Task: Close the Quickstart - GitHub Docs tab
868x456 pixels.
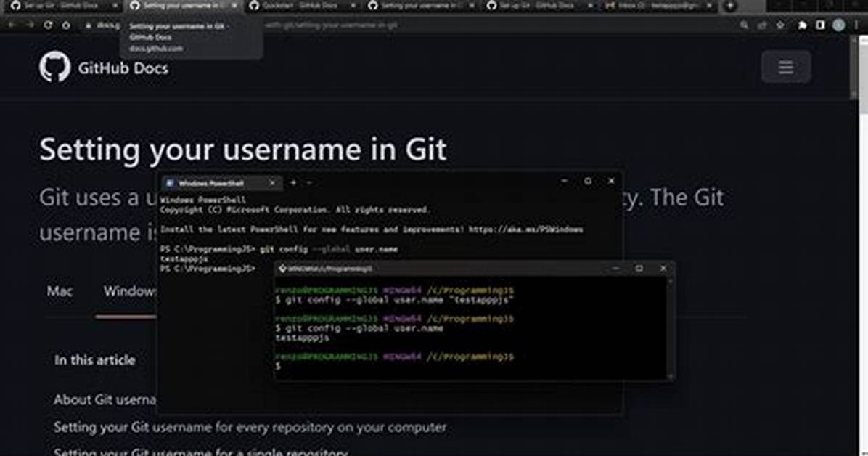Action: (353, 6)
